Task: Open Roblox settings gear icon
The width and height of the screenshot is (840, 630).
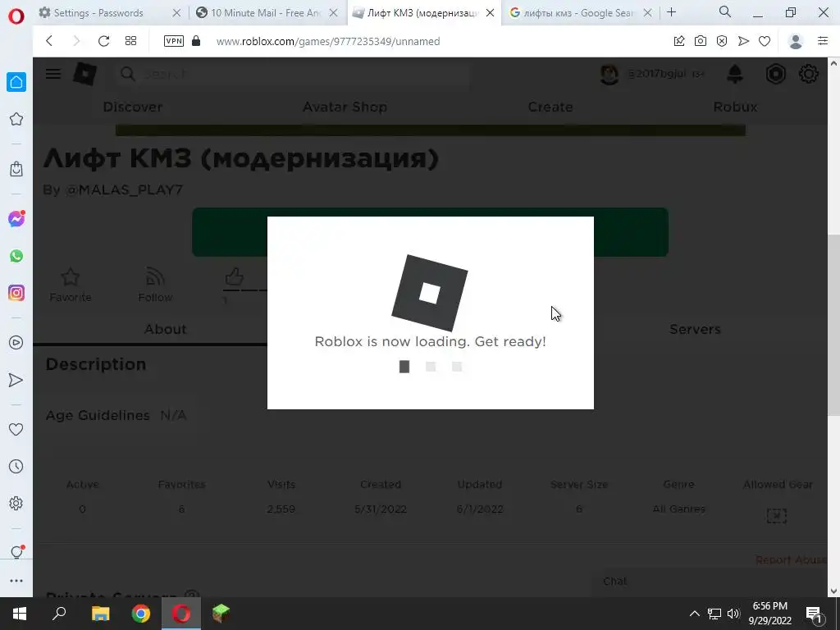Action: click(808, 74)
